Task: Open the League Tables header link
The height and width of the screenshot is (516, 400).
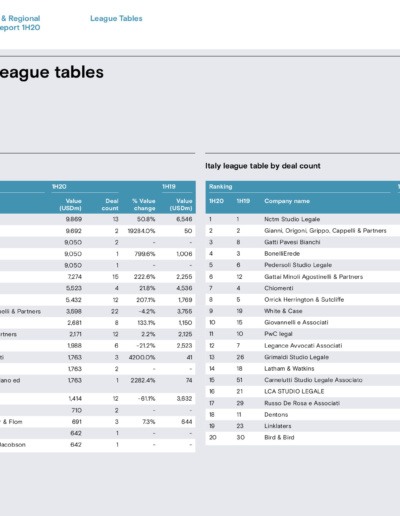Action: tap(116, 18)
